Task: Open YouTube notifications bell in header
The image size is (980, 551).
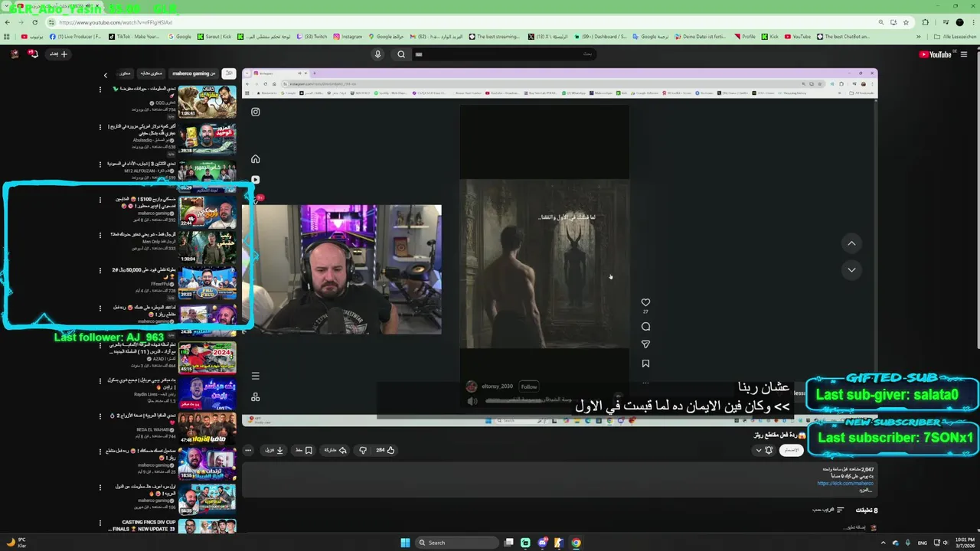Action: coord(33,54)
